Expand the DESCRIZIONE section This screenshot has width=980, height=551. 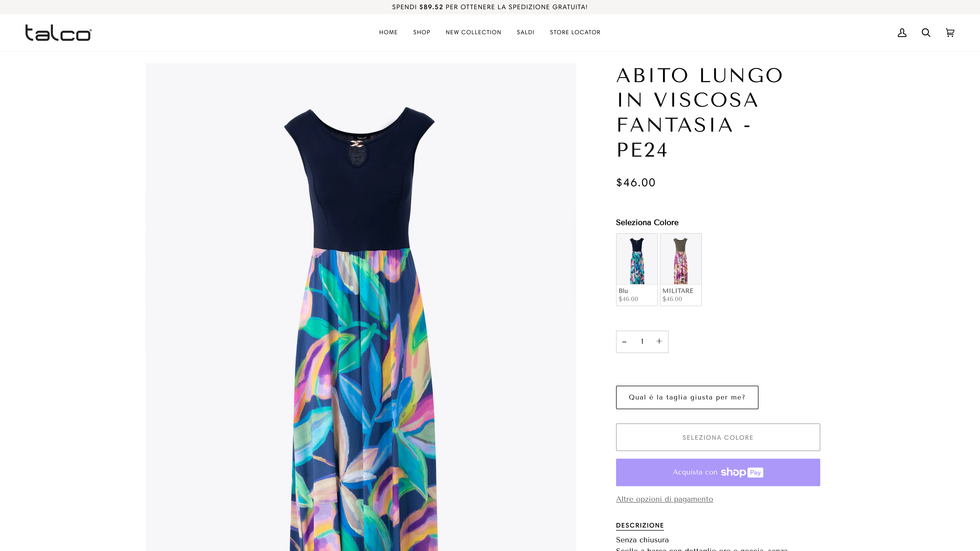(x=640, y=525)
